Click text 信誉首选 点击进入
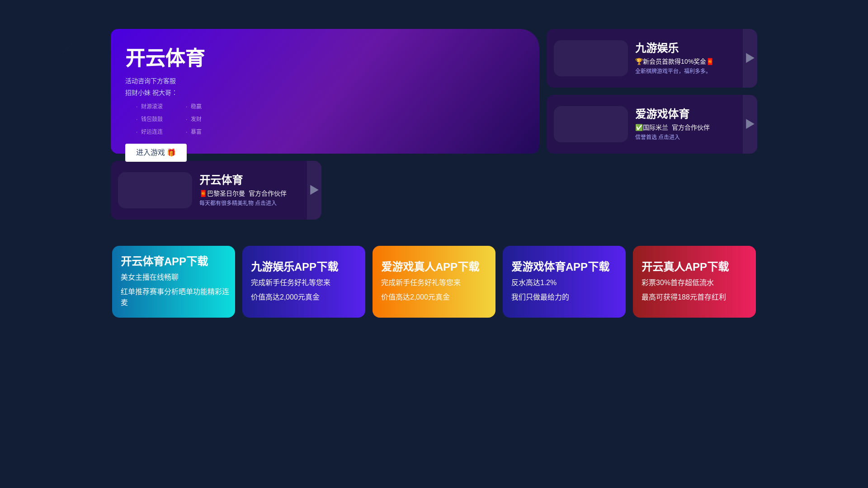 (657, 137)
